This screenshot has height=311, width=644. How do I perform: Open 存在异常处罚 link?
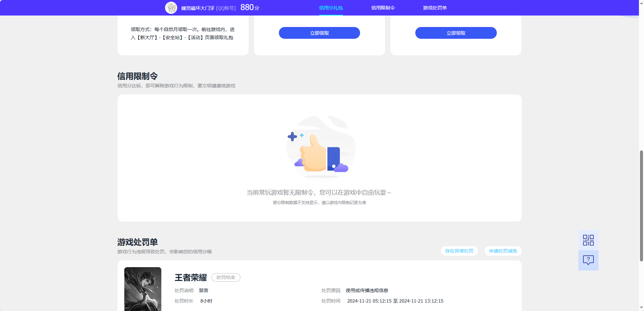[459, 251]
